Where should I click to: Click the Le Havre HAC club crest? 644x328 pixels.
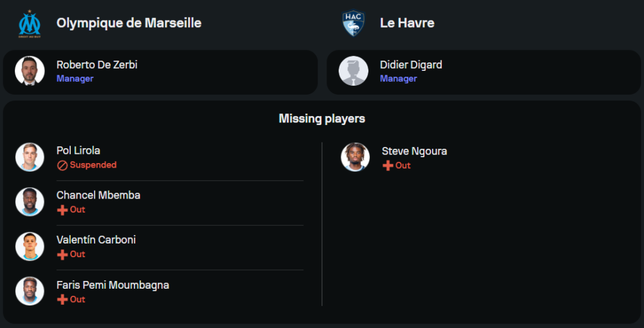[354, 23]
